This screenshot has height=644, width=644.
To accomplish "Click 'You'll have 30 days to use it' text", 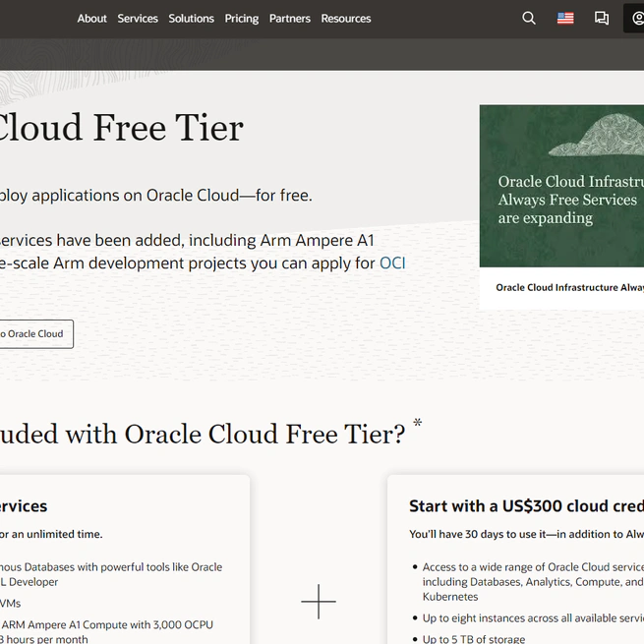I will pyautogui.click(x=526, y=534).
